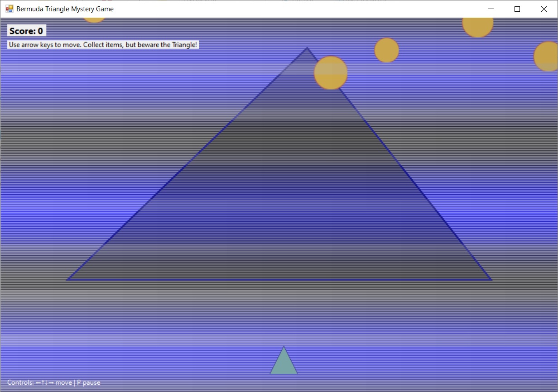The width and height of the screenshot is (558, 392).
Task: Click the arrow symbols in the Controls hint
Action: pos(45,383)
